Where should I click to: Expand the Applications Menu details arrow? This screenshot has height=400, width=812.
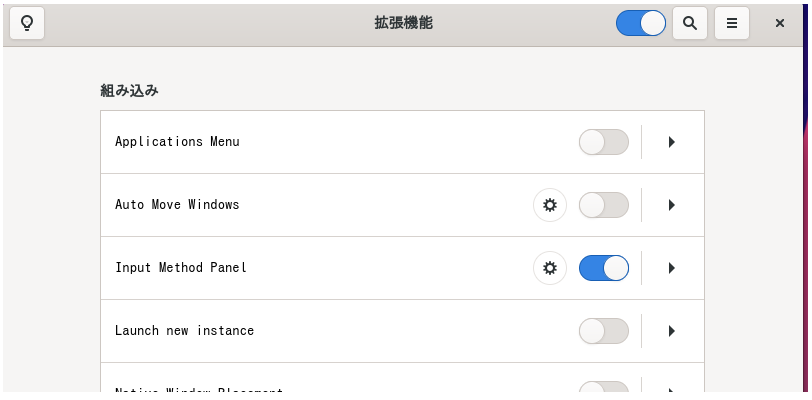[x=672, y=142]
